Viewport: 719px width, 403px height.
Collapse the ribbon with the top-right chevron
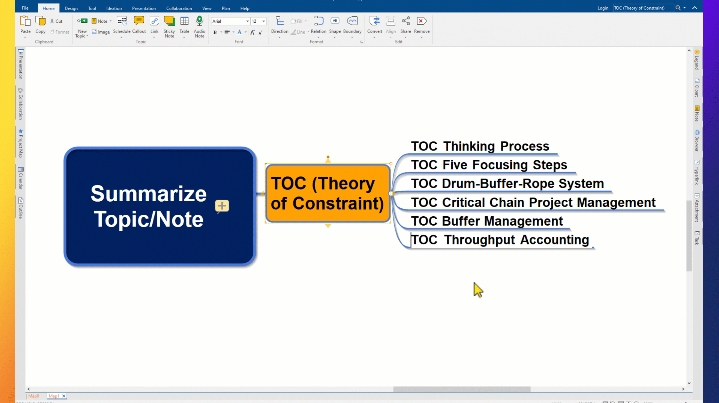695,8
